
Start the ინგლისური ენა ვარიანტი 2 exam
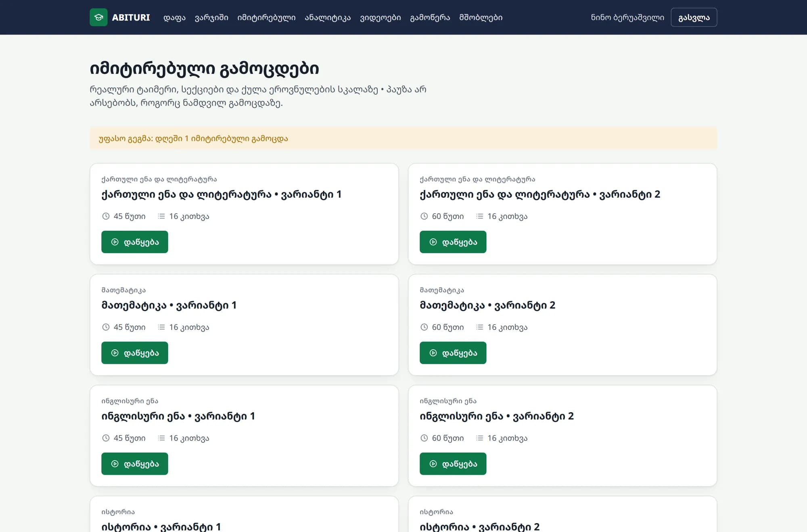pyautogui.click(x=453, y=464)
